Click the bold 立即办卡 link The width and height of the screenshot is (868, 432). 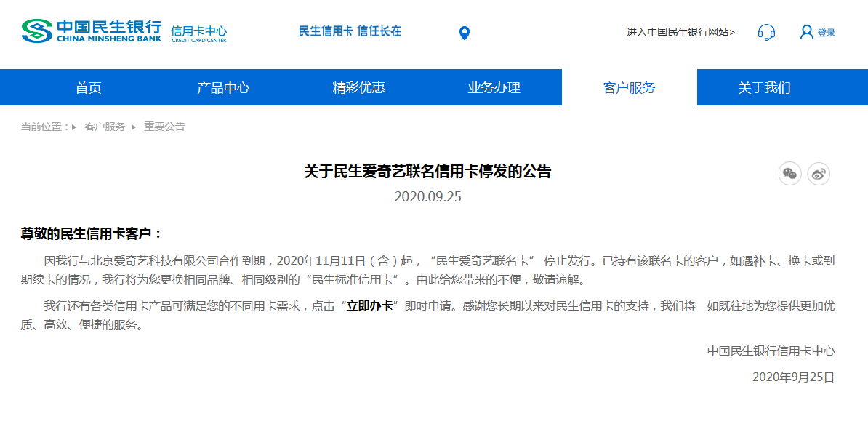click(x=369, y=306)
